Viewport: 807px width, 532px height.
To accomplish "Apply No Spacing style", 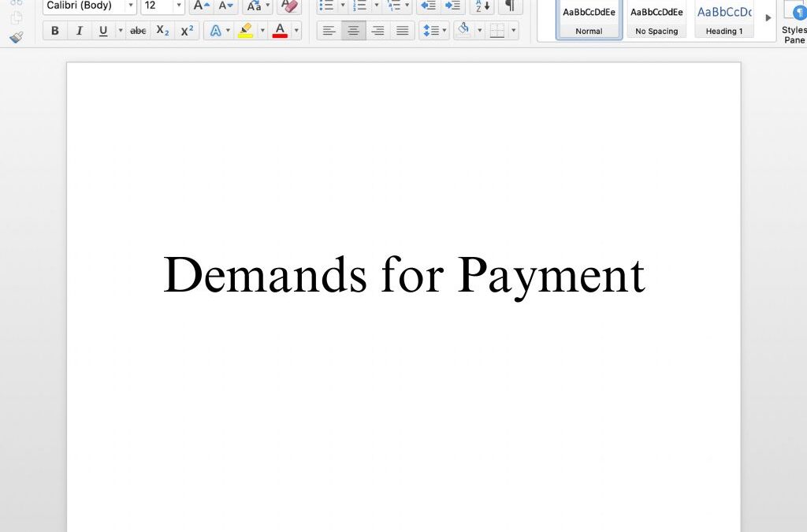I will tap(656, 19).
